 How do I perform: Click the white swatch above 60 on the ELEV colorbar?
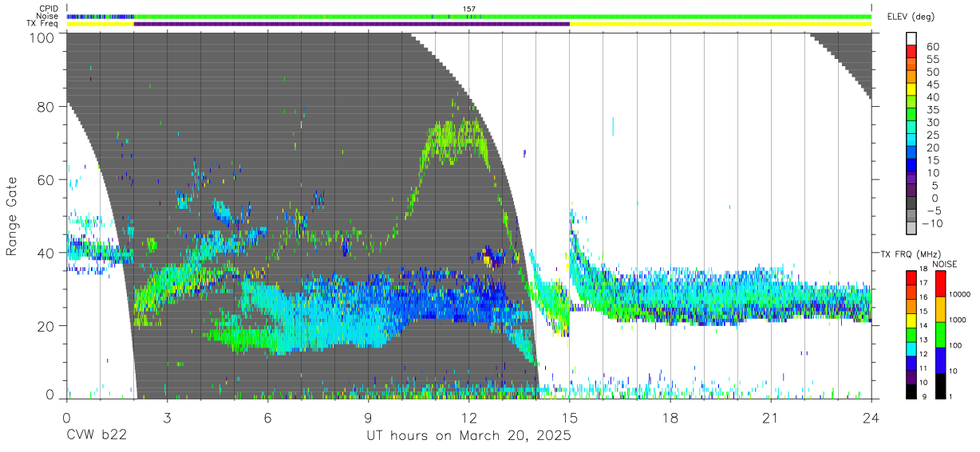912,38
